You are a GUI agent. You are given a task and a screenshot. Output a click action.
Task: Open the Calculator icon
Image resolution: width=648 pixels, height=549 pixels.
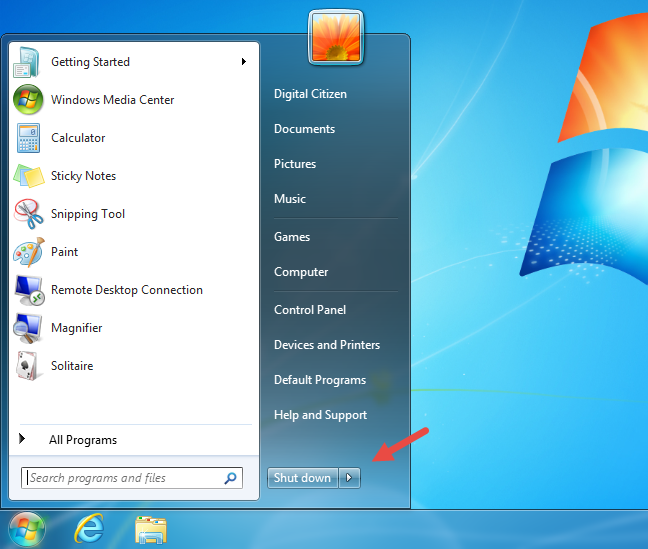(29, 138)
